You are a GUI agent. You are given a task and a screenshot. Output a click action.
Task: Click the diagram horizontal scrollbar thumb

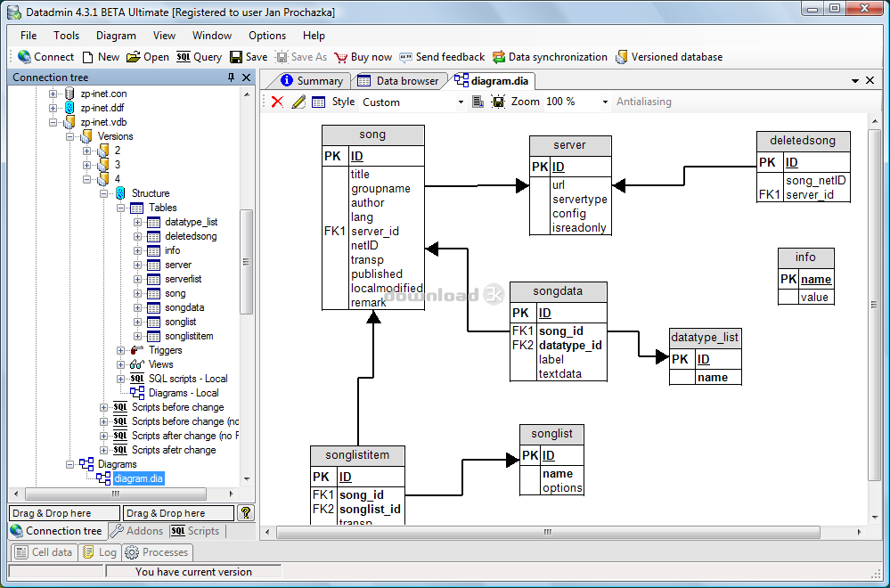[x=548, y=533]
